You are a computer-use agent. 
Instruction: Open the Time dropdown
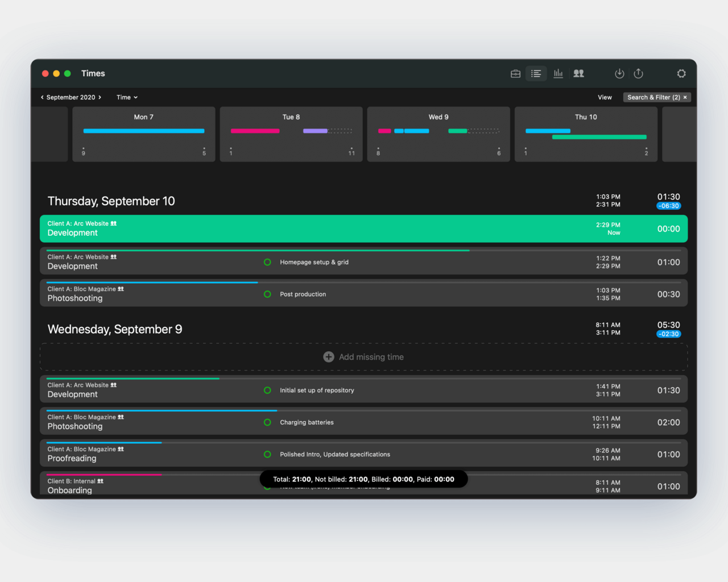pos(127,98)
